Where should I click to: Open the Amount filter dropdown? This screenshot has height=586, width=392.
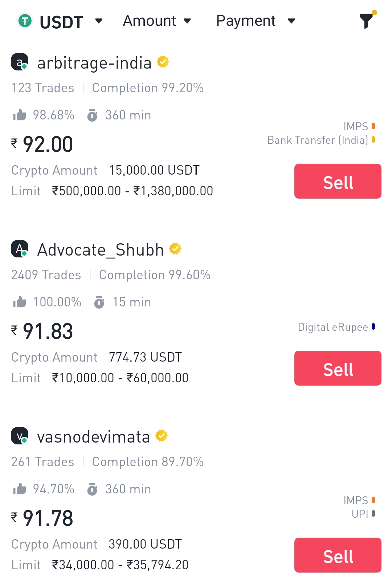click(x=157, y=21)
